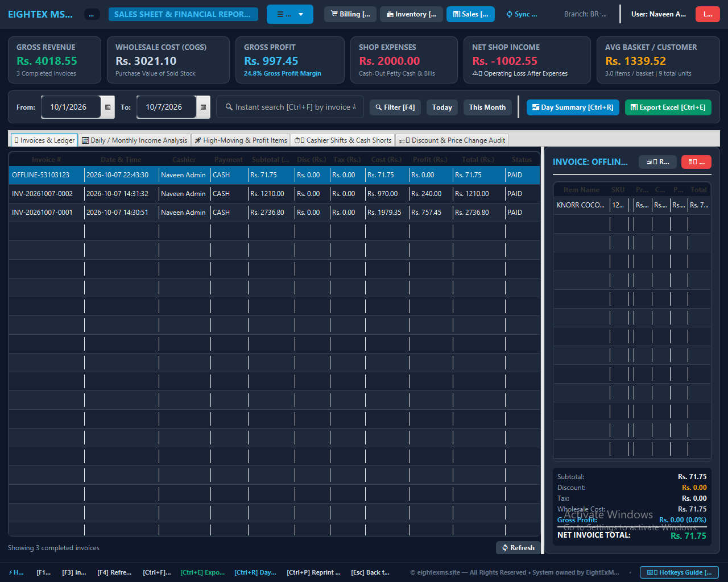
Task: Click the Refresh button below the invoice list
Action: (x=518, y=548)
